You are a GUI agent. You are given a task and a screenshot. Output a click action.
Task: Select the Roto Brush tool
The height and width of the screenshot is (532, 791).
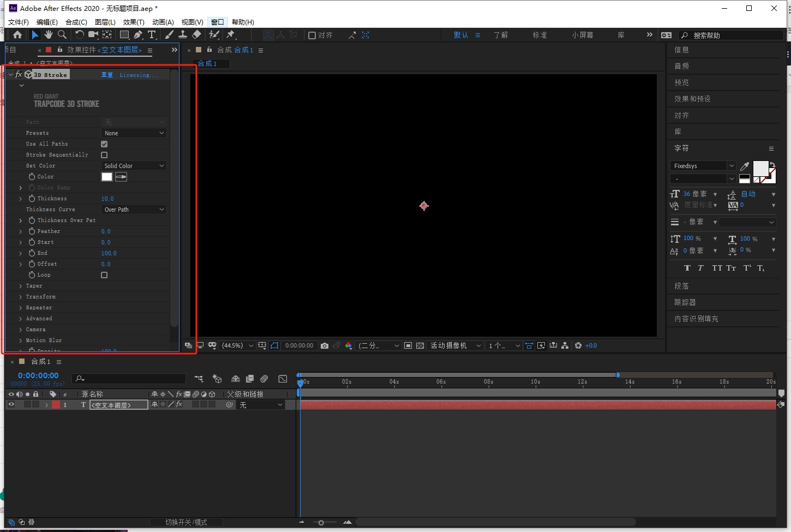tap(214, 34)
